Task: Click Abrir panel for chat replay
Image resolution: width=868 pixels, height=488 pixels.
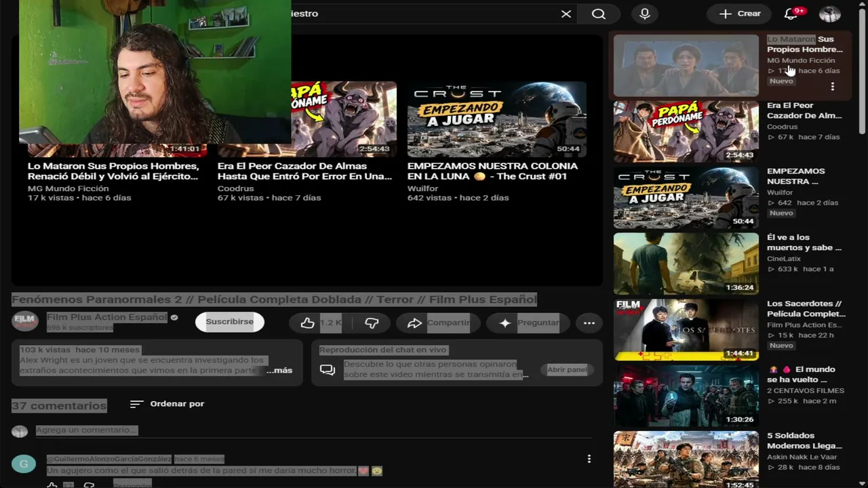Action: (x=567, y=369)
